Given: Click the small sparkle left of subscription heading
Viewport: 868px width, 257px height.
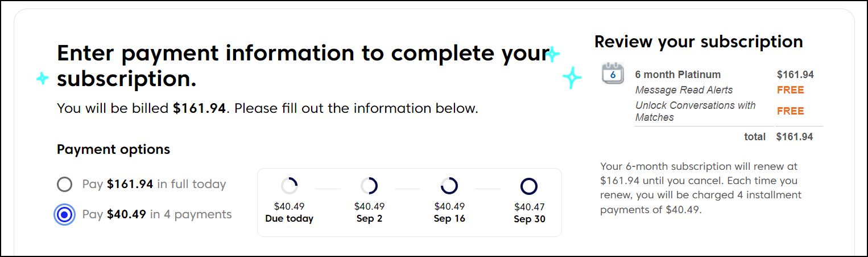Looking at the screenshot, I should tap(42, 79).
